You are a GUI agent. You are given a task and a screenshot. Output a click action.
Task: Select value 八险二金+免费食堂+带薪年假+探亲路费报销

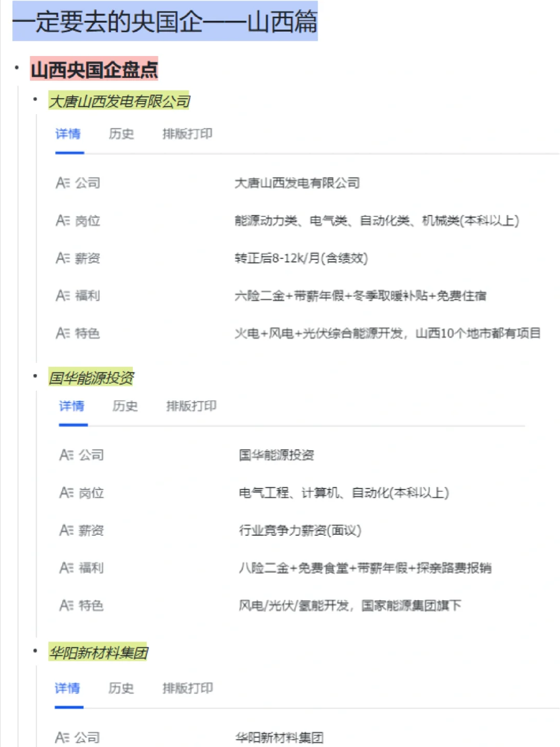click(365, 568)
